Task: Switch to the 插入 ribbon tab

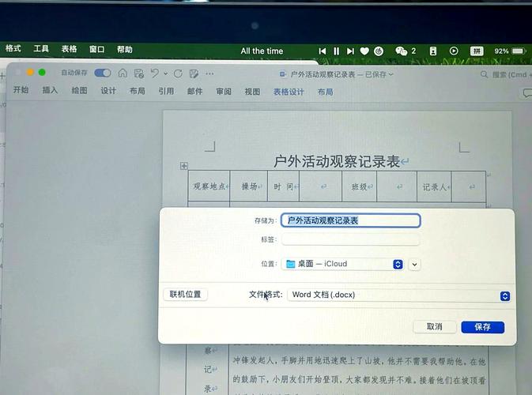Action: point(50,90)
